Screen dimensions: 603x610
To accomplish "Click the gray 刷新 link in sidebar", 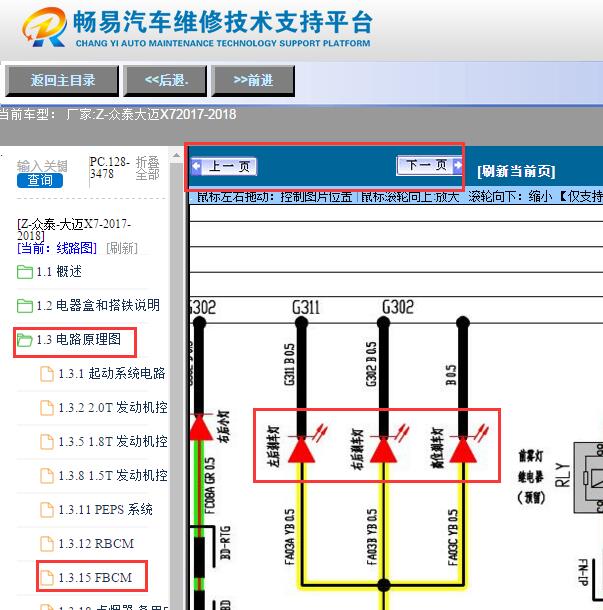I will 122,248.
